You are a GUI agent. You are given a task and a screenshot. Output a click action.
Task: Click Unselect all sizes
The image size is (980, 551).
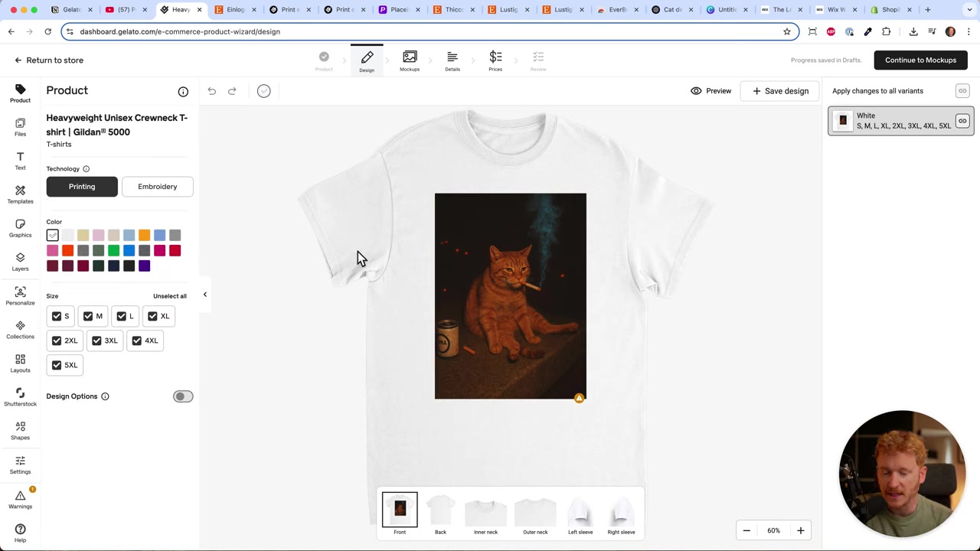click(170, 296)
